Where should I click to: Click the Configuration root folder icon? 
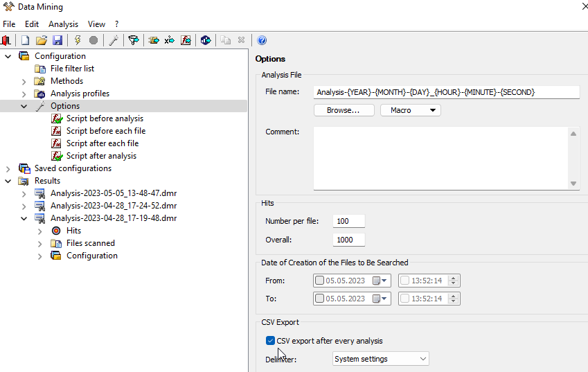24,56
